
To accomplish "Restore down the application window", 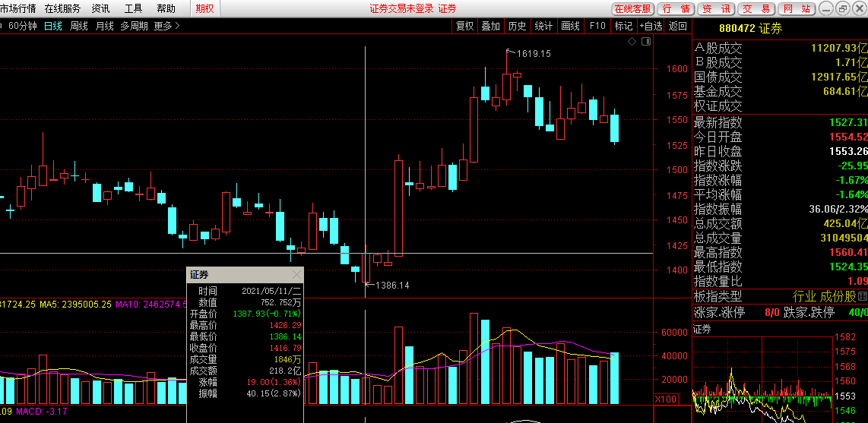I will click(x=842, y=9).
